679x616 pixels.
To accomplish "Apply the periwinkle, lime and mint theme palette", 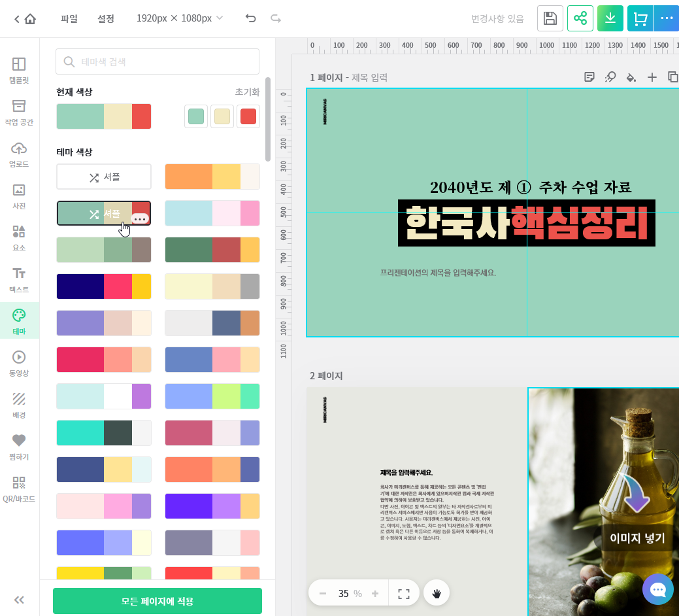I will pos(212,396).
